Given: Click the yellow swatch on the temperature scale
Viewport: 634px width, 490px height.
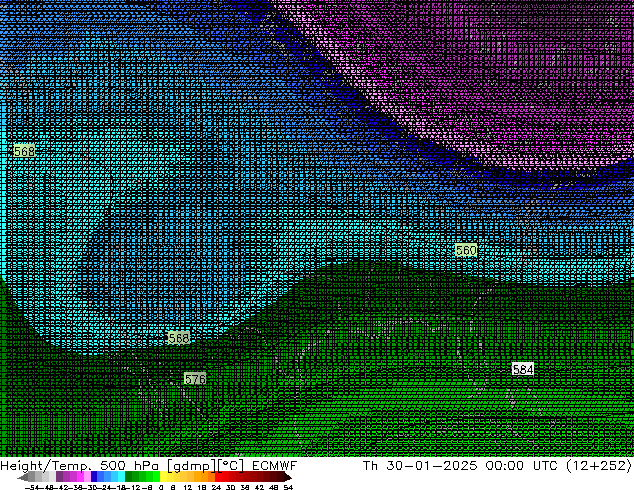Looking at the screenshot, I should click(x=163, y=476).
